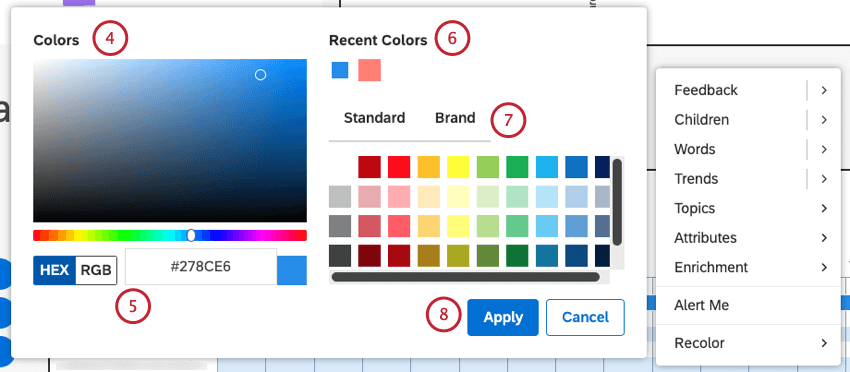The width and height of the screenshot is (850, 372).
Task: Expand the Words submenu arrow
Action: pyautogui.click(x=823, y=149)
